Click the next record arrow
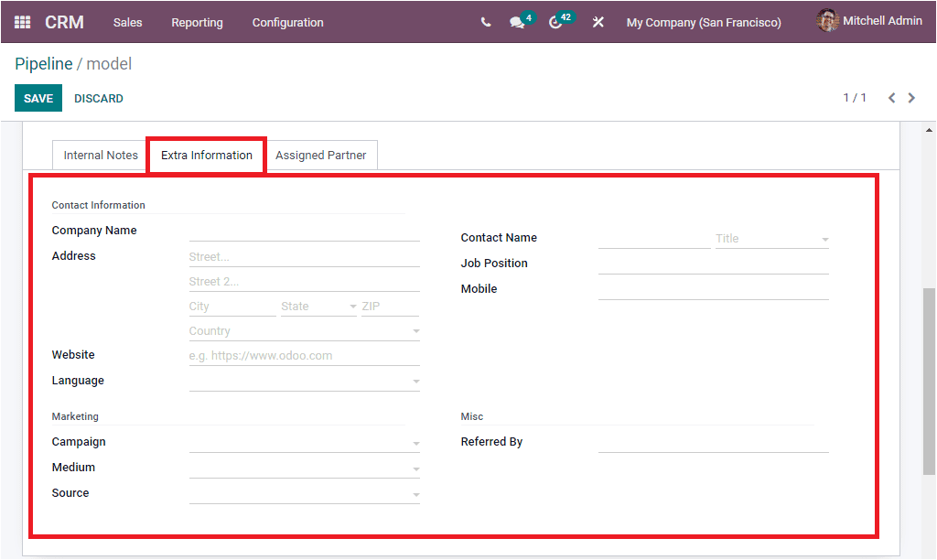Image resolution: width=937 pixels, height=560 pixels. click(911, 97)
